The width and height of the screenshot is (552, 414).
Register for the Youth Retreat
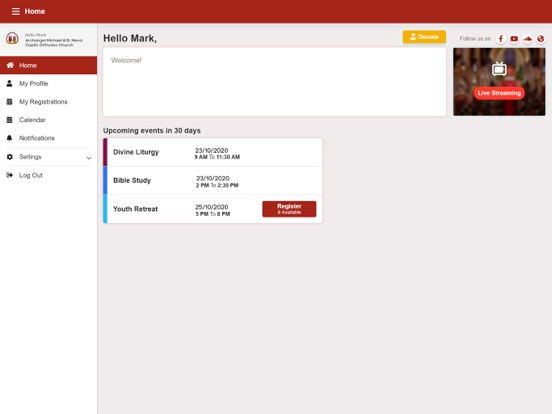[x=289, y=209]
